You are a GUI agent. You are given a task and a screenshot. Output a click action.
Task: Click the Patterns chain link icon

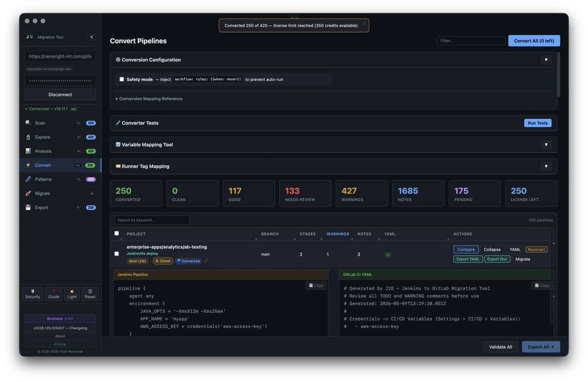click(28, 179)
